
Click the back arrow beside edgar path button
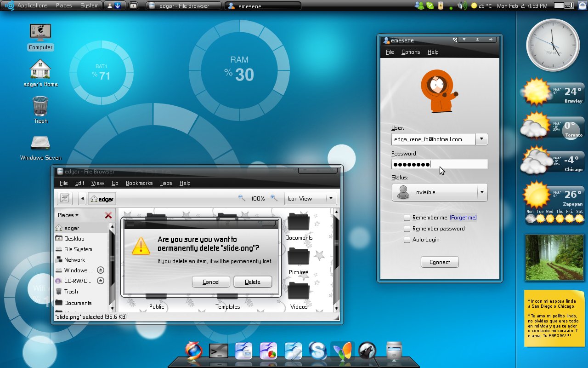pos(83,199)
